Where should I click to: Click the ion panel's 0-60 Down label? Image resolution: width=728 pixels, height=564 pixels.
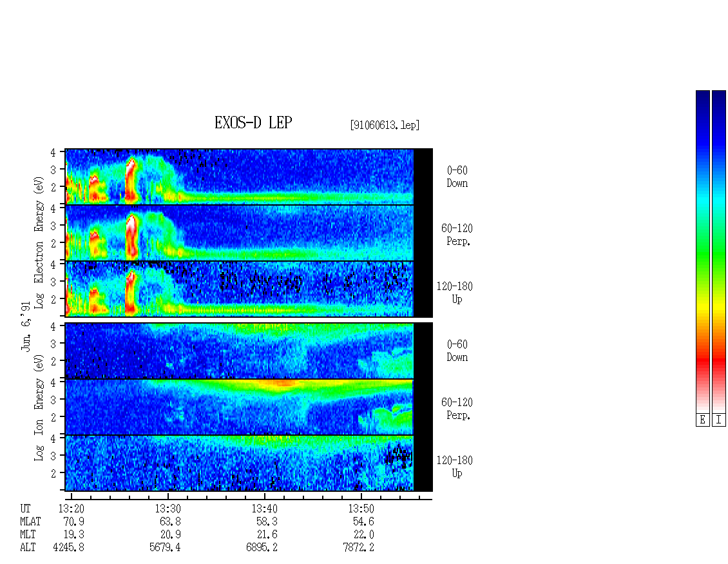coord(457,351)
